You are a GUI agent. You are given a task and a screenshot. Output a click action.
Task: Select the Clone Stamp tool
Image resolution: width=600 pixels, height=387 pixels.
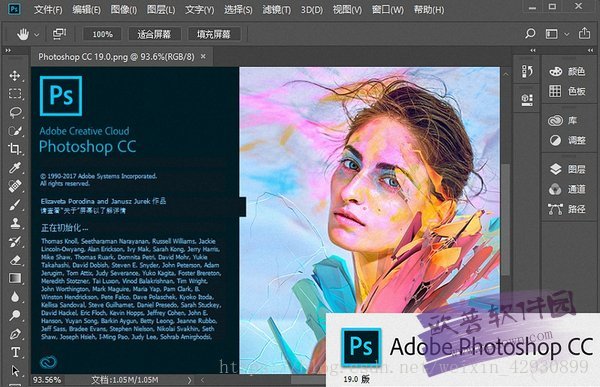coord(15,223)
